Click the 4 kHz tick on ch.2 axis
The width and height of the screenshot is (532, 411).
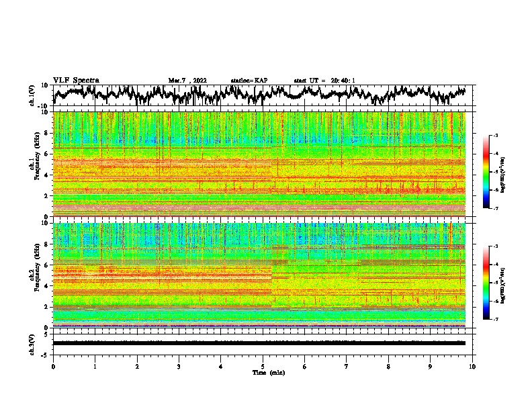(x=47, y=286)
